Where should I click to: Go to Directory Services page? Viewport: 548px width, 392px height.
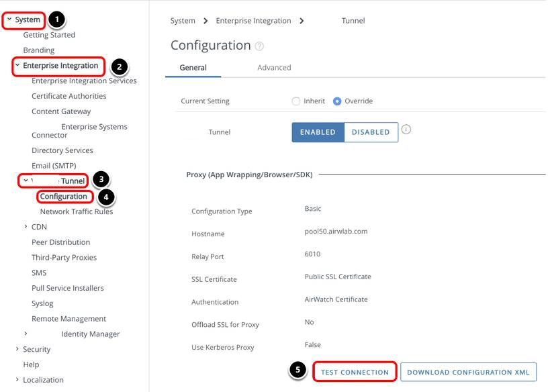[62, 150]
